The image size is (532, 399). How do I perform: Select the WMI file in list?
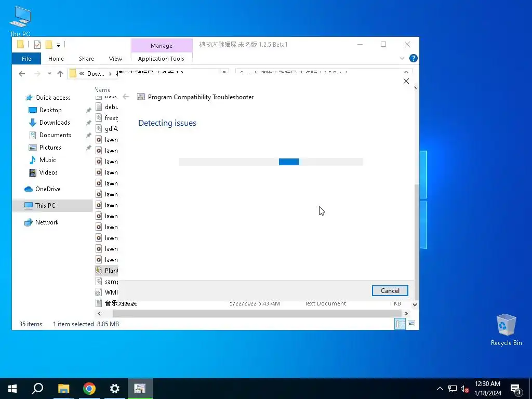tap(107, 292)
